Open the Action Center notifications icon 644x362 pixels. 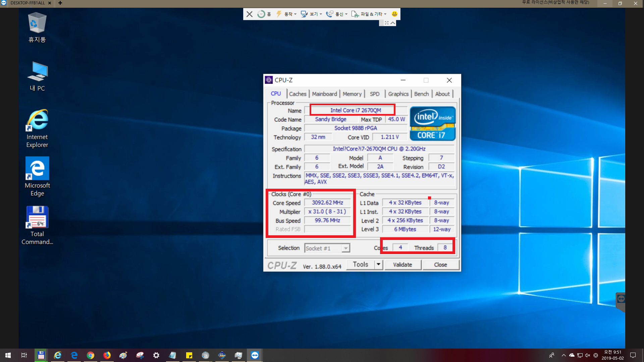(633, 355)
